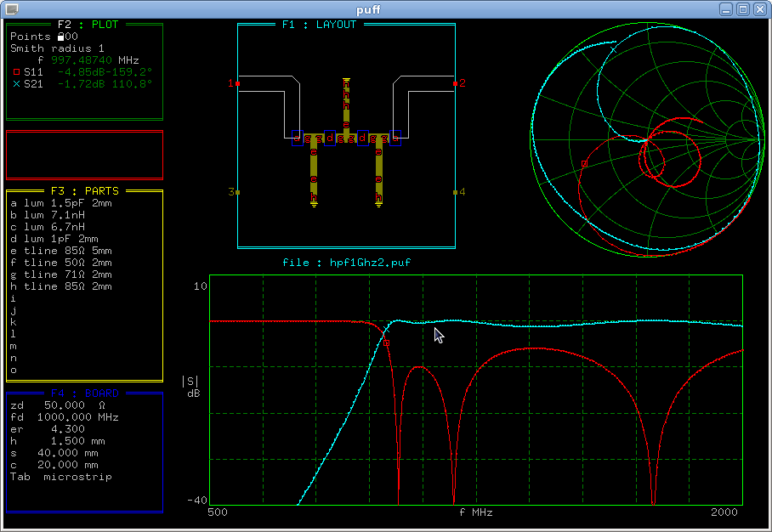Click the S21 reading -1.72dB 110.8°

pyautogui.click(x=105, y=84)
